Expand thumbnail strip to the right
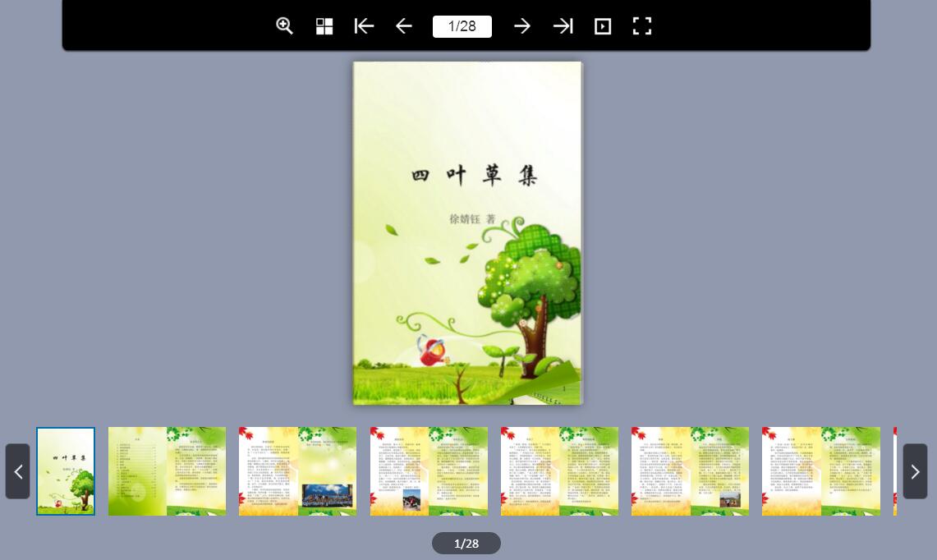 tap(915, 471)
